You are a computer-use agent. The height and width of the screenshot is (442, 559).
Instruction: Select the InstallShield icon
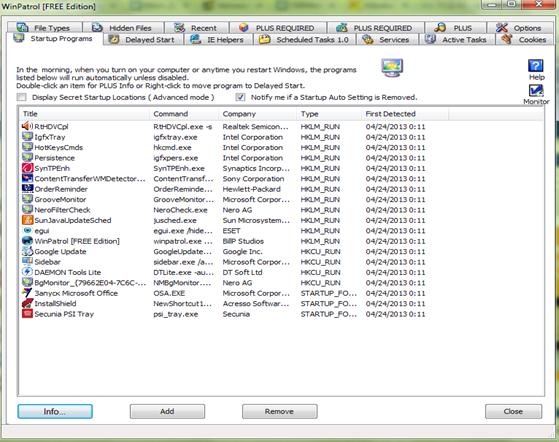pyautogui.click(x=27, y=303)
